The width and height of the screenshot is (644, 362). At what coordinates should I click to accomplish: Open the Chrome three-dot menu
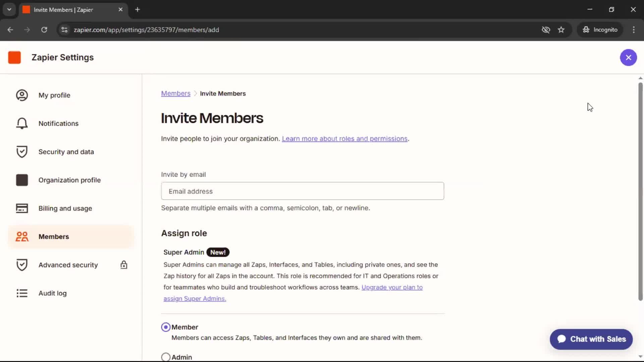[634, 30]
